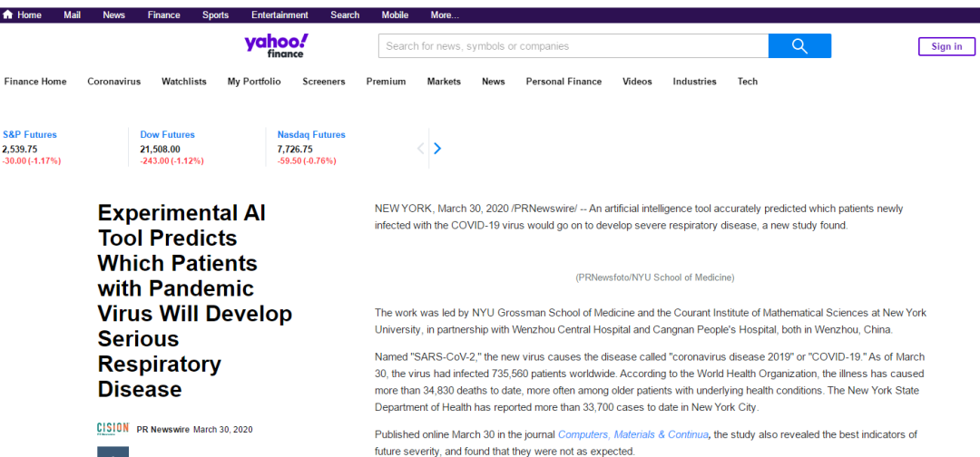
Task: Select the Screeners tab
Action: click(x=324, y=82)
